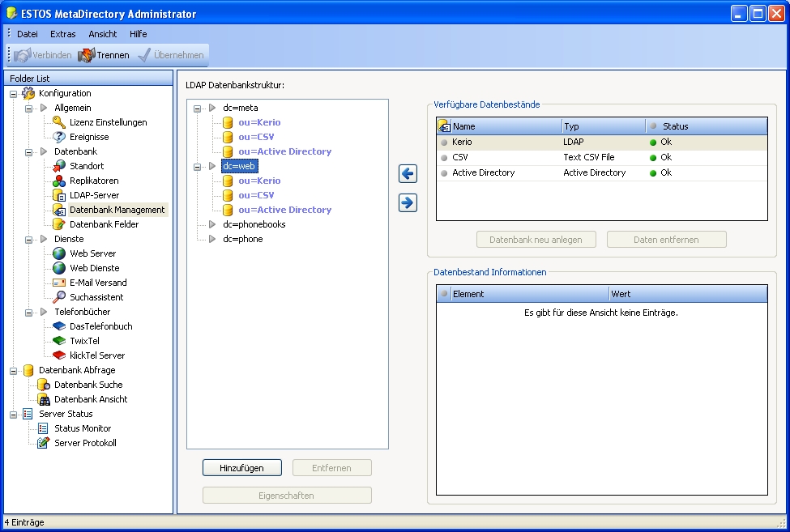Click the Ereignisse question mark icon
The width and height of the screenshot is (790, 532).
coord(59,137)
